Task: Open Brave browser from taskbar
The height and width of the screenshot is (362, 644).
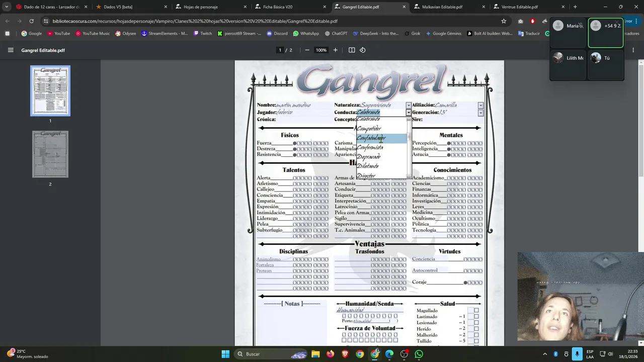Action: (345, 354)
